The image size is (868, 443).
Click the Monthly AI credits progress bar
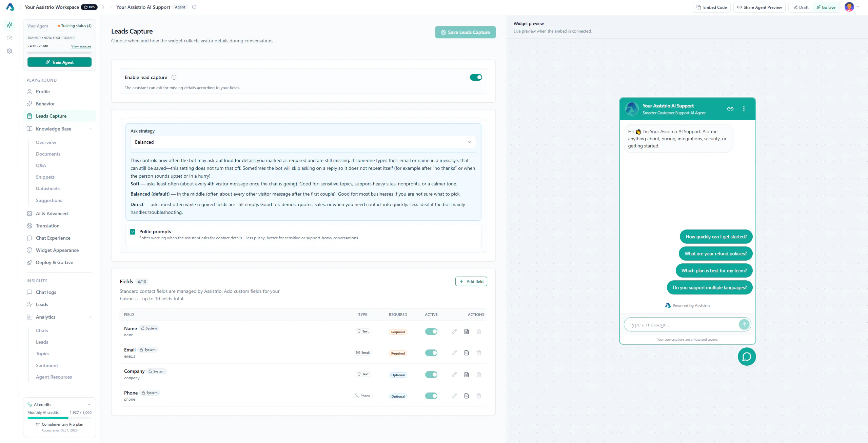click(59, 418)
